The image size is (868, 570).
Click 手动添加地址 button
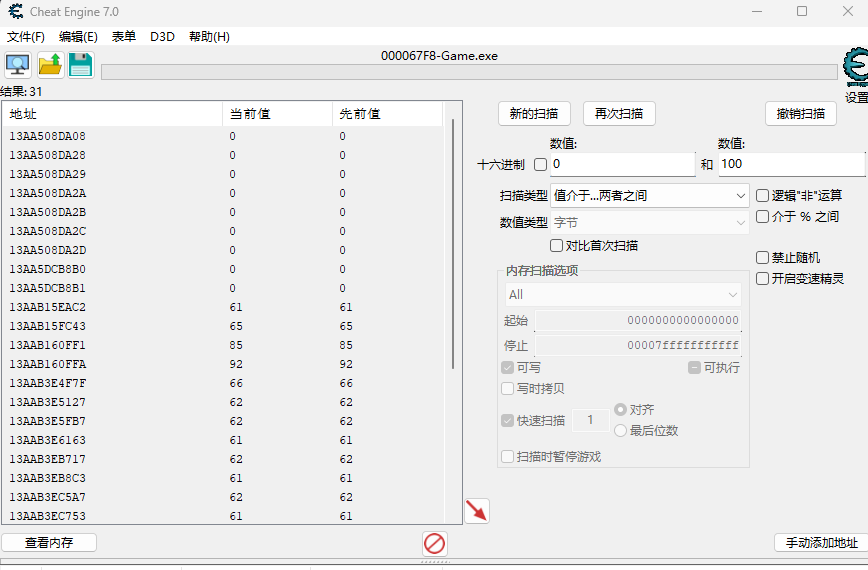(822, 543)
